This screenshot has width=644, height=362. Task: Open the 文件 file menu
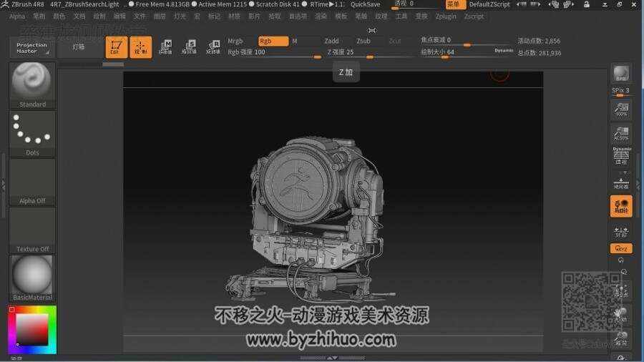[140, 16]
